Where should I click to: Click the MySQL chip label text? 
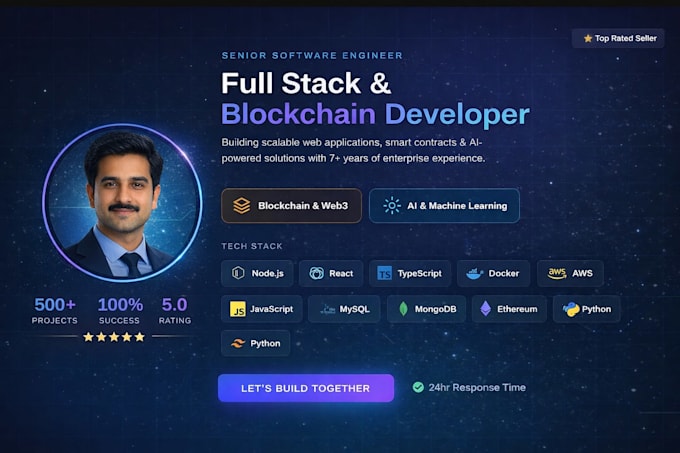pos(354,309)
